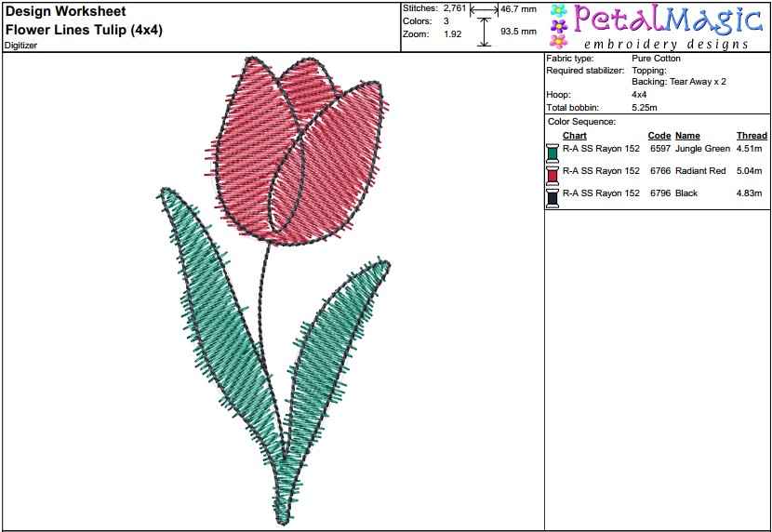Click the height dimension arrow icon
772x532 pixels.
[x=485, y=32]
